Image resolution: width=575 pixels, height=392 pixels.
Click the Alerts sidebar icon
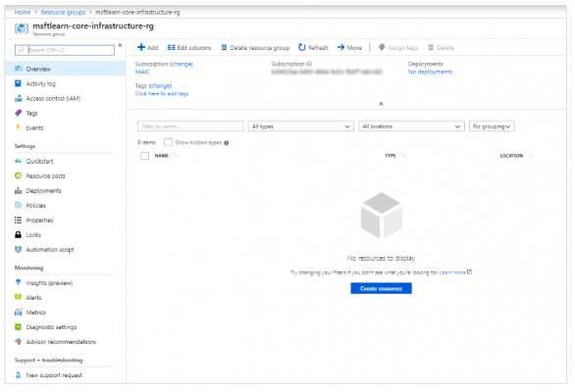[x=18, y=297]
